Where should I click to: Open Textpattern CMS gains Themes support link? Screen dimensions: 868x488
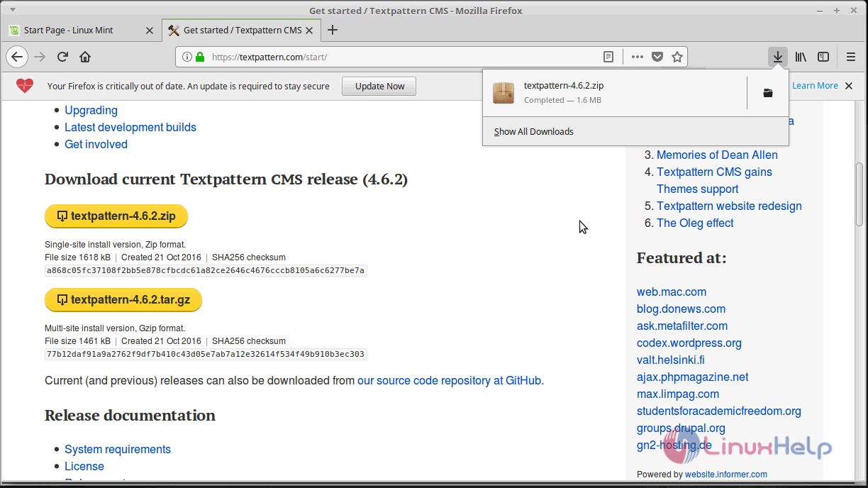(x=714, y=180)
